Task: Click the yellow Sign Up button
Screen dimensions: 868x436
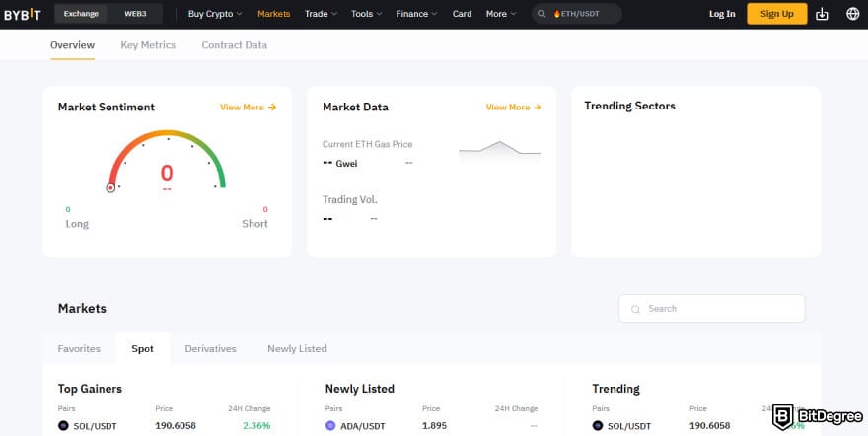Action: coord(776,14)
